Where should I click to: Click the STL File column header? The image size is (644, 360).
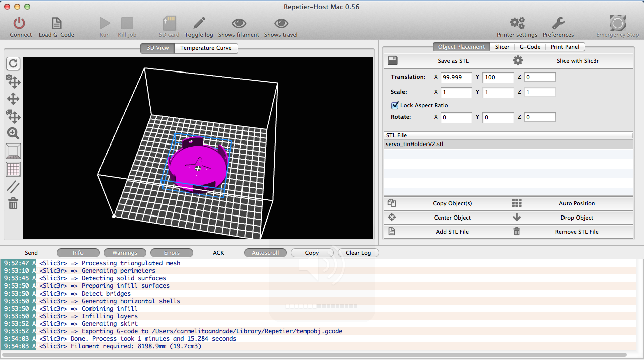tap(508, 135)
